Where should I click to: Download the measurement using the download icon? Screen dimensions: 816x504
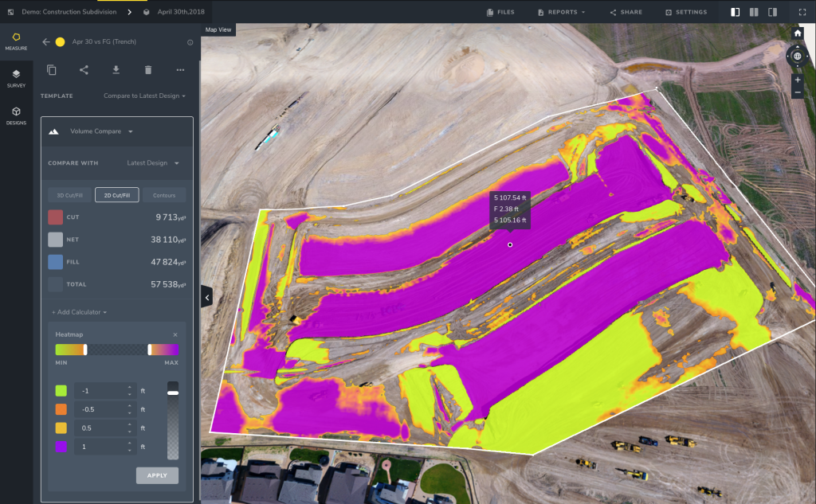tap(116, 70)
